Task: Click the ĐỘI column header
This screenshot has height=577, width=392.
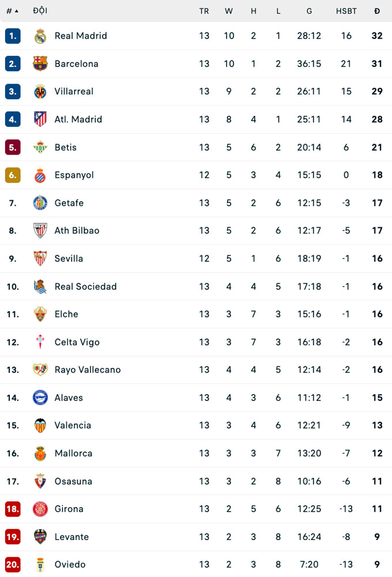Action: (x=40, y=10)
